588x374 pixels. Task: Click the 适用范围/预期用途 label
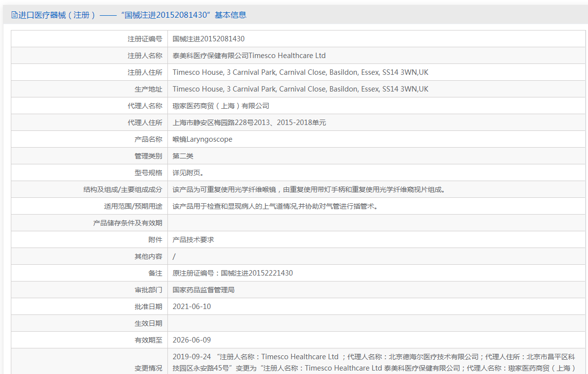pos(133,207)
